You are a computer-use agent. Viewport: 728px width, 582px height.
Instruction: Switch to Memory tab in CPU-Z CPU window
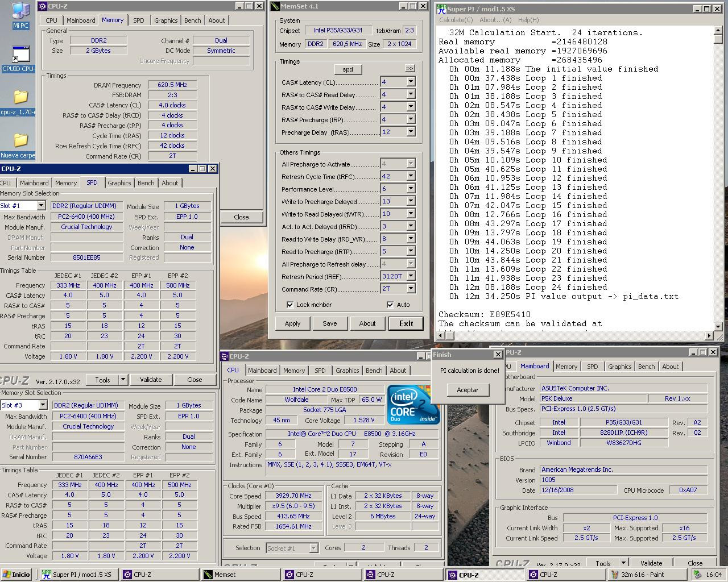(x=294, y=371)
